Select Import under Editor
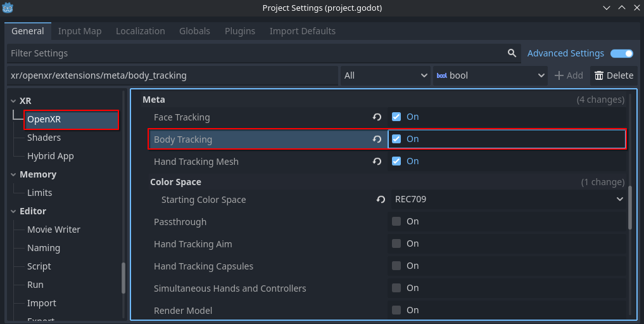The width and height of the screenshot is (644, 324). coord(42,303)
